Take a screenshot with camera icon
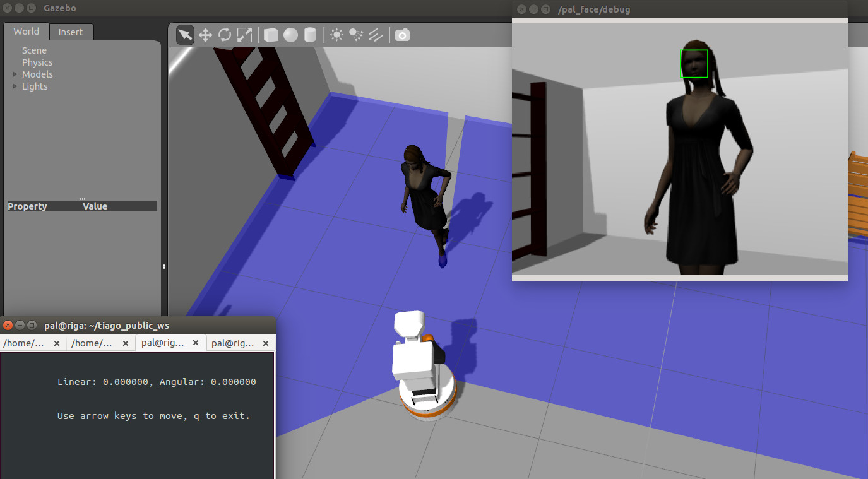 [x=402, y=35]
